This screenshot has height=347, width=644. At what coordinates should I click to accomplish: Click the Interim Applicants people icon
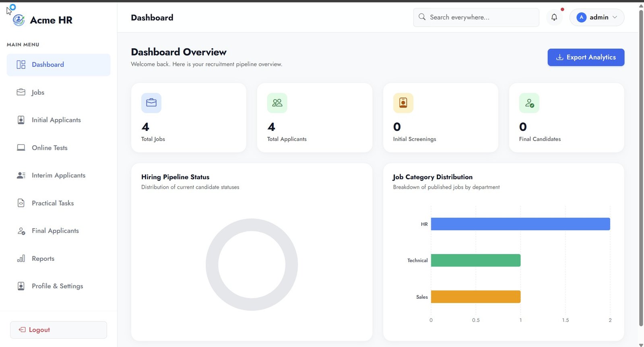[21, 176]
